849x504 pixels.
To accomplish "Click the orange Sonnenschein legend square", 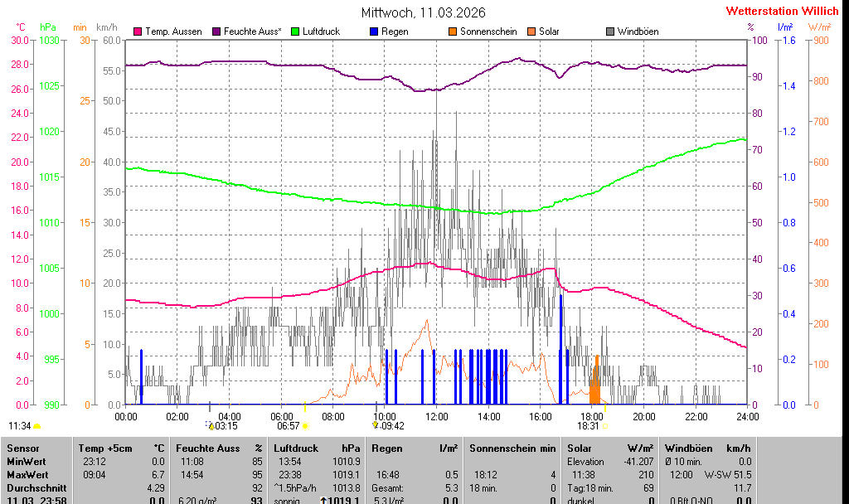I will pyautogui.click(x=453, y=31).
